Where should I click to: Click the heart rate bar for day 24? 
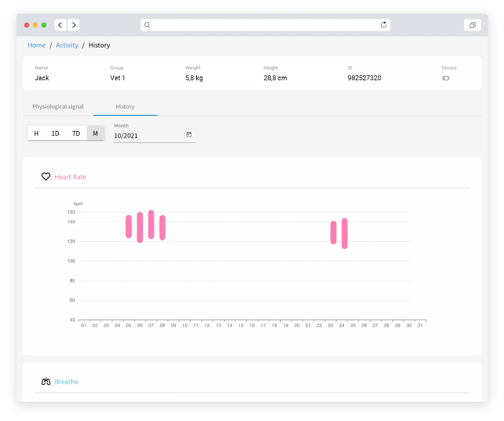coord(345,233)
